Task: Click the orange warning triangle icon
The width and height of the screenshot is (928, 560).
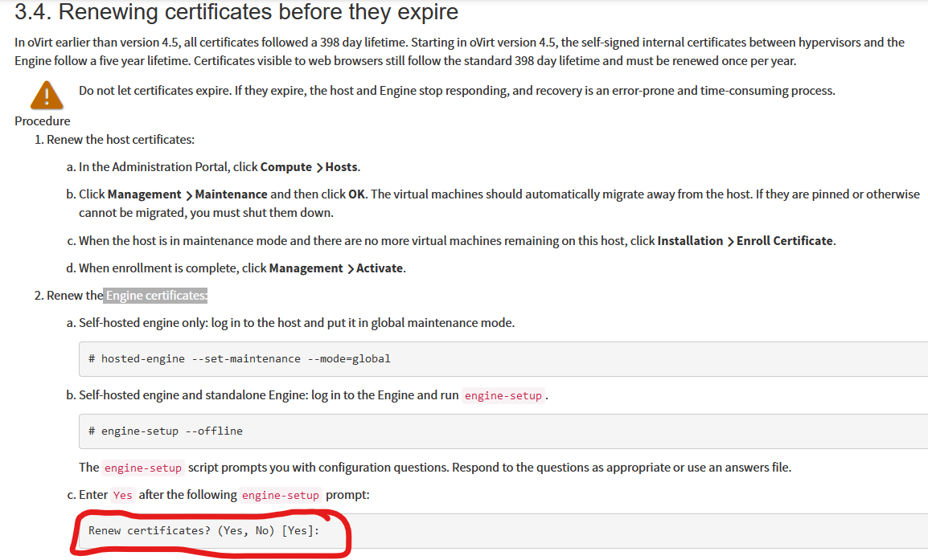Action: tap(47, 96)
